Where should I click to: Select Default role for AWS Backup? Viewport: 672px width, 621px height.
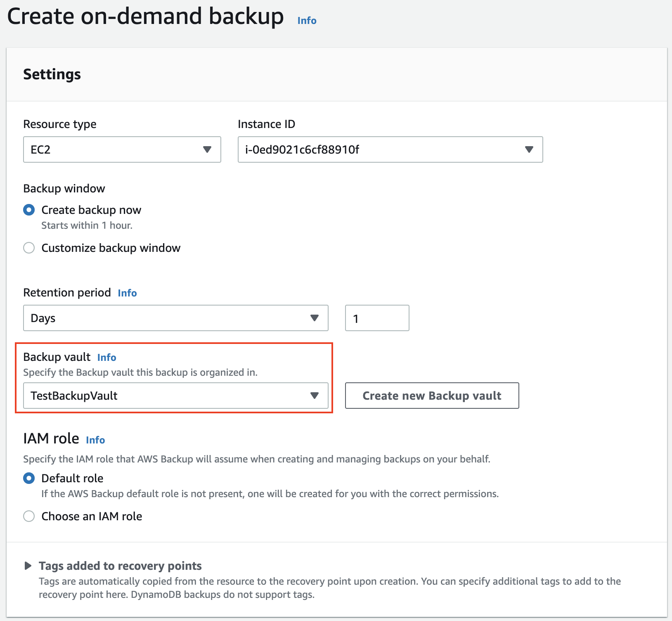(29, 478)
